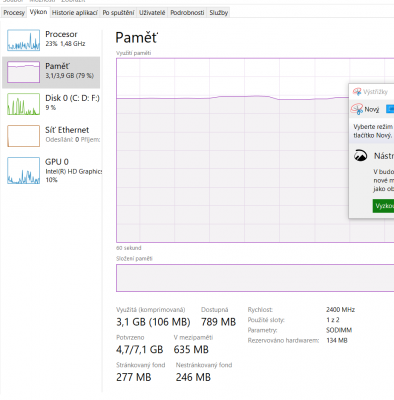Click the black round snipping tool icon

pyautogui.click(x=360, y=156)
